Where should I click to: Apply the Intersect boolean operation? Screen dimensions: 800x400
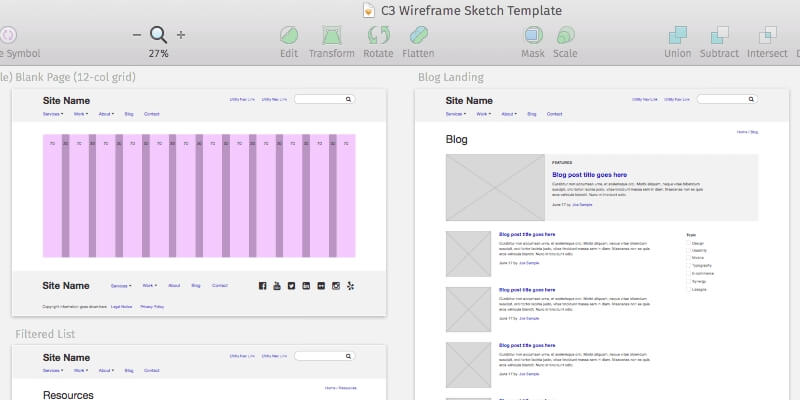point(767,36)
